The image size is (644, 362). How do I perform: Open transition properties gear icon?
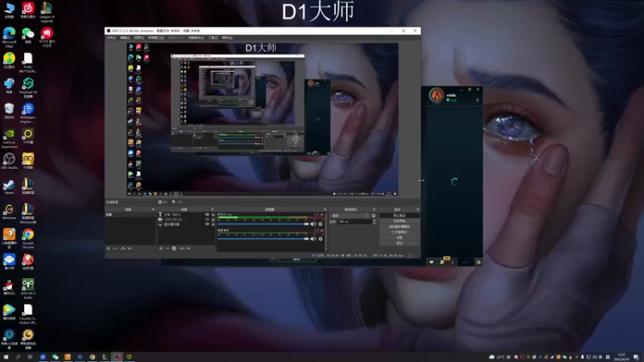(x=374, y=216)
